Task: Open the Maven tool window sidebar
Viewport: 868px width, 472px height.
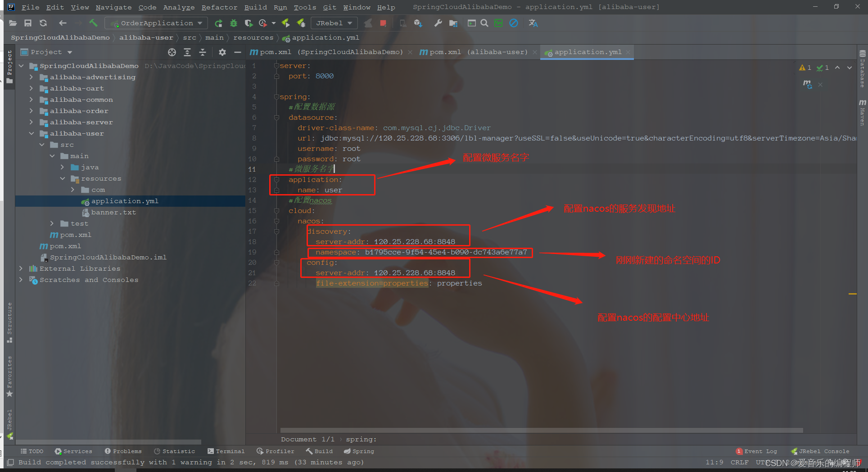Action: [863, 112]
